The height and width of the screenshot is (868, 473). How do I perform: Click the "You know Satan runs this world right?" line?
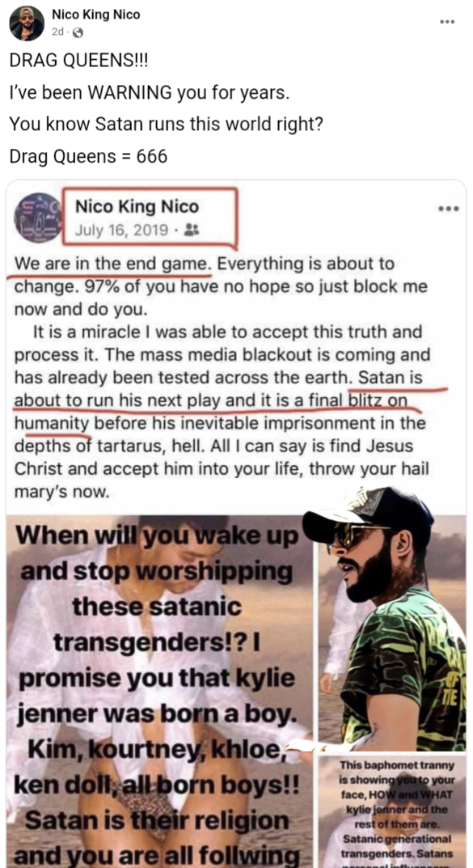coord(166,125)
